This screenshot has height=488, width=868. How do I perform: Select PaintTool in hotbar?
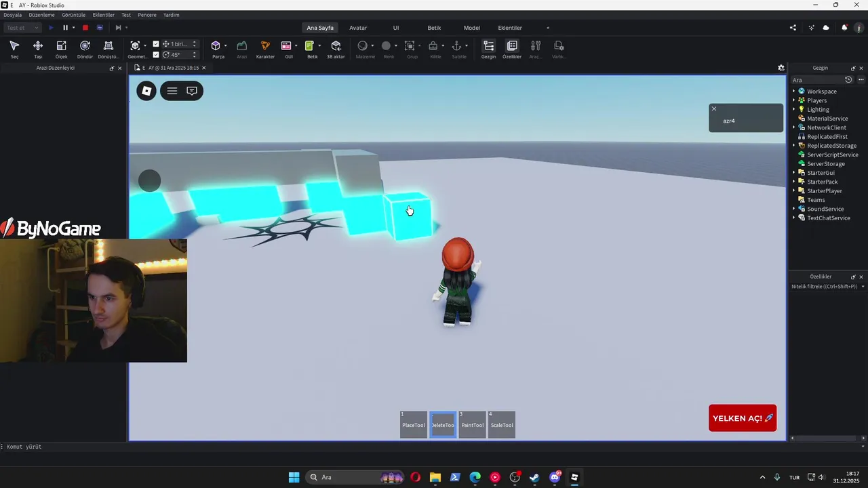pos(473,425)
